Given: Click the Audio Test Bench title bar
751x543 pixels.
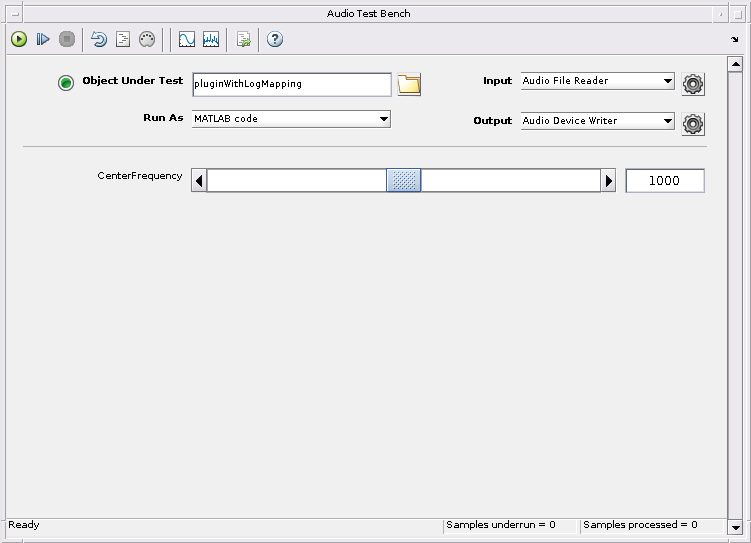Looking at the screenshot, I should pyautogui.click(x=368, y=14).
